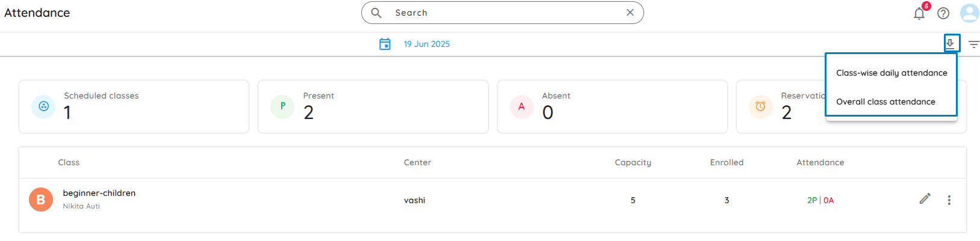This screenshot has width=980, height=241.
Task: Click the calendar date picker icon
Action: (385, 44)
